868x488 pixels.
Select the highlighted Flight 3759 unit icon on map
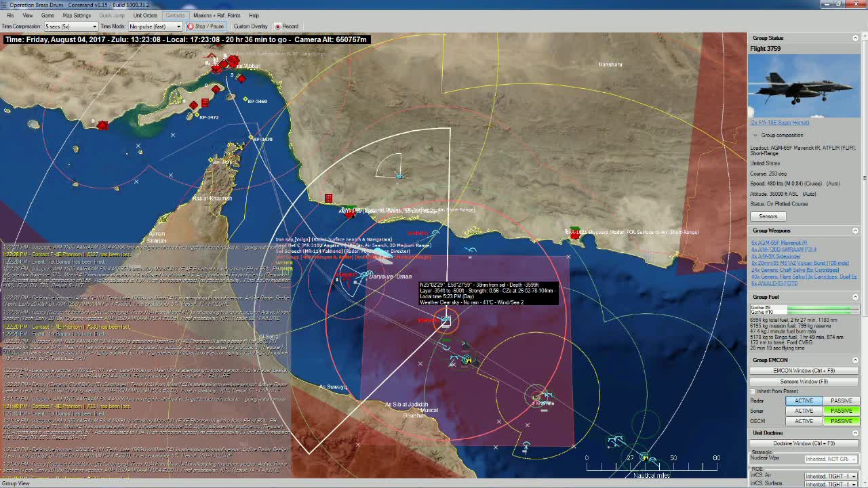(446, 321)
